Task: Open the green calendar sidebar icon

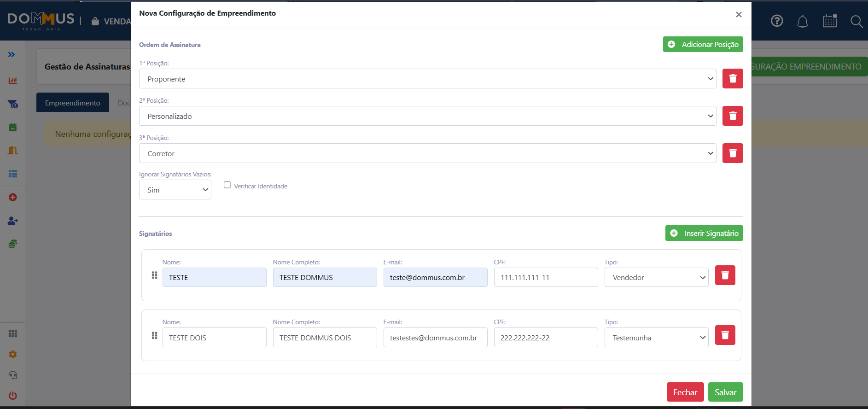Action: pos(13,127)
